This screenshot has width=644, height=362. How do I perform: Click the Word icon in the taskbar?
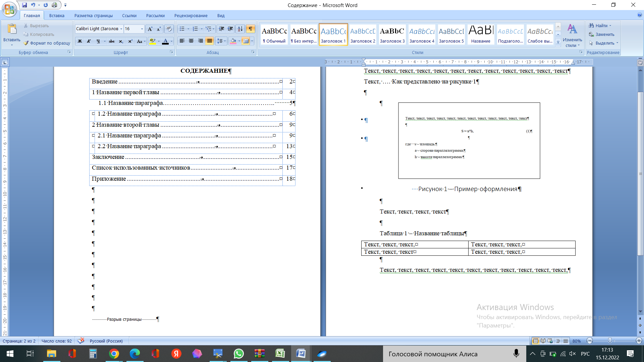[301, 354]
